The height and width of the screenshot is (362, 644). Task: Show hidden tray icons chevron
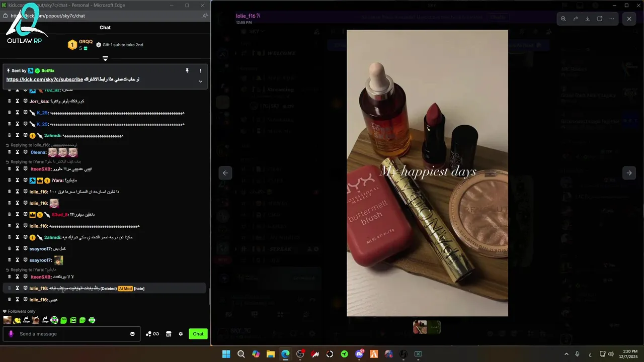pos(566,354)
